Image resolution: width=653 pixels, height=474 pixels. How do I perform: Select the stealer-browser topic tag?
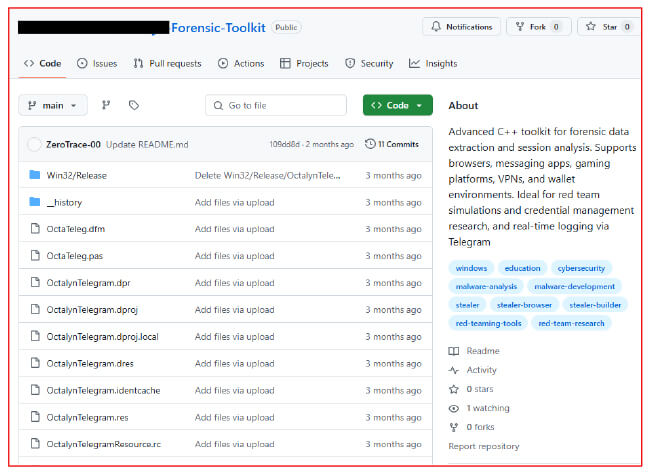click(x=524, y=305)
